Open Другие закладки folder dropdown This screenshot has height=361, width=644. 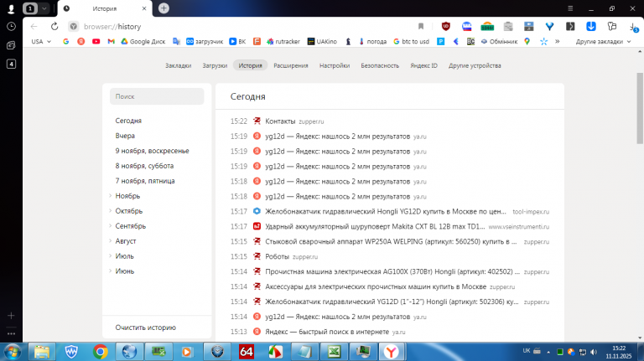[x=603, y=41]
